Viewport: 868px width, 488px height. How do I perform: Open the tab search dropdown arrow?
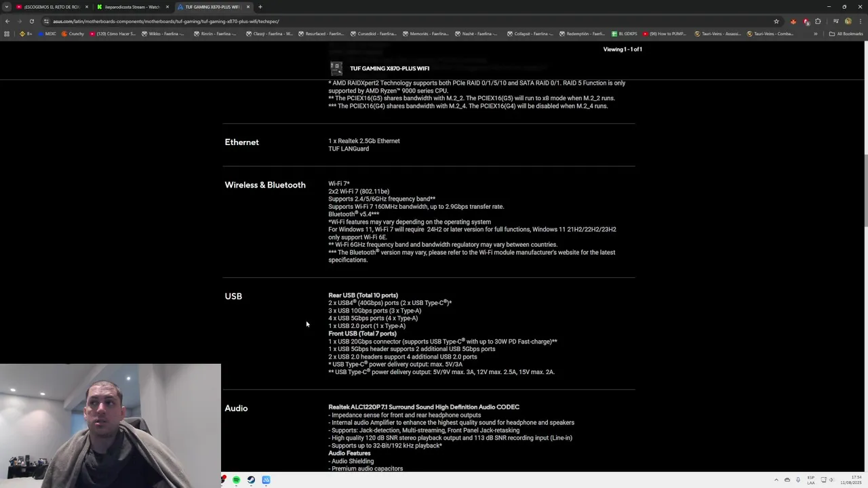pos(6,7)
